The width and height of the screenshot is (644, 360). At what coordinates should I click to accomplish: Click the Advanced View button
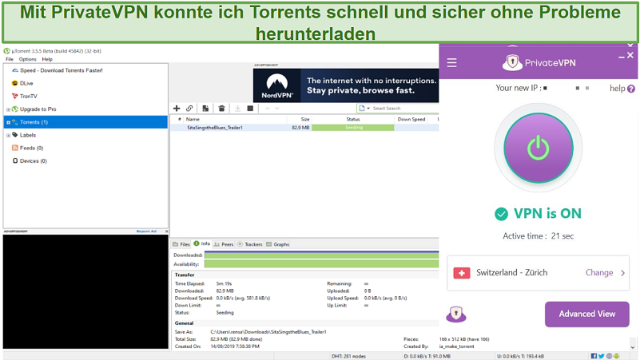(587, 314)
